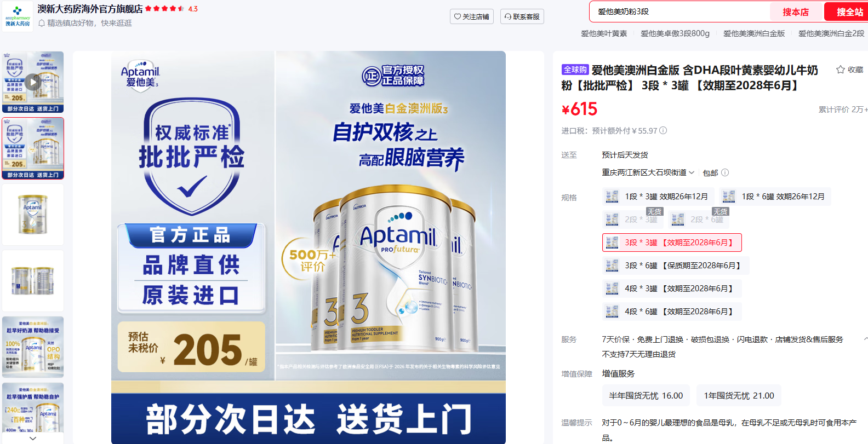Image resolution: width=868 pixels, height=444 pixels.
Task: Click the store rating stars
Action: pyautogui.click(x=165, y=9)
